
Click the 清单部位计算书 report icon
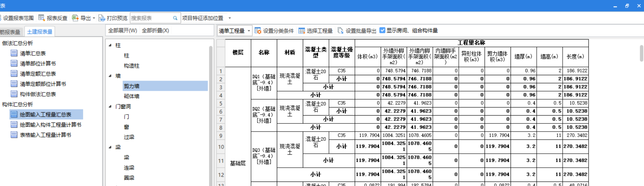click(x=14, y=63)
